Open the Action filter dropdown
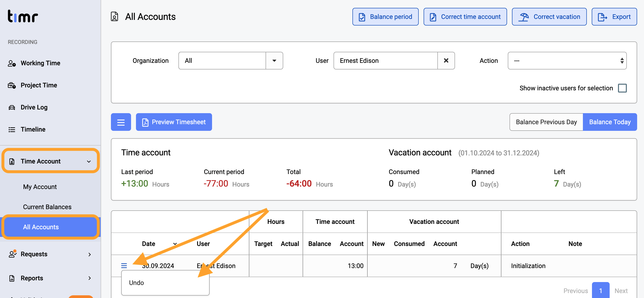 coord(567,61)
